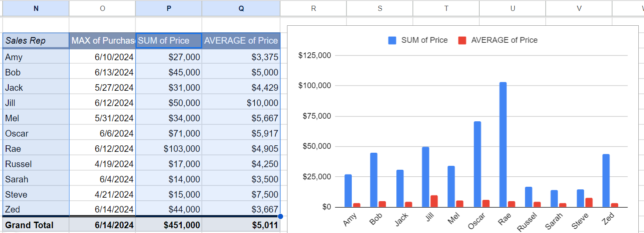
Task: Click Rae's tall blue bar in chart
Action: point(503,144)
